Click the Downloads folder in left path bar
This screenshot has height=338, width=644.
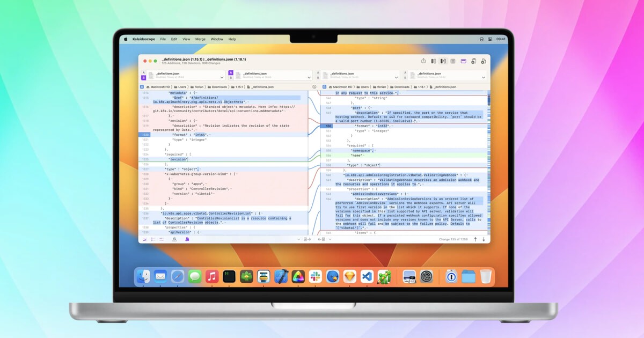(219, 86)
